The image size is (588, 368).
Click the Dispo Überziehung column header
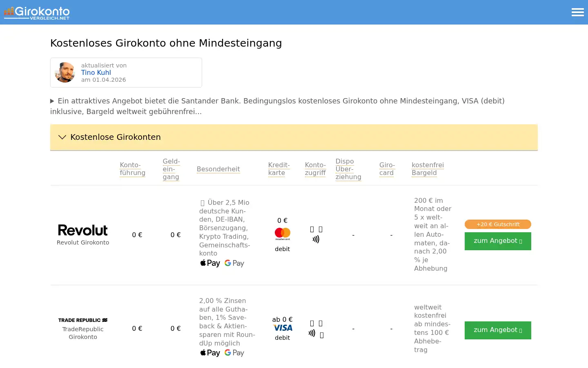click(x=348, y=169)
